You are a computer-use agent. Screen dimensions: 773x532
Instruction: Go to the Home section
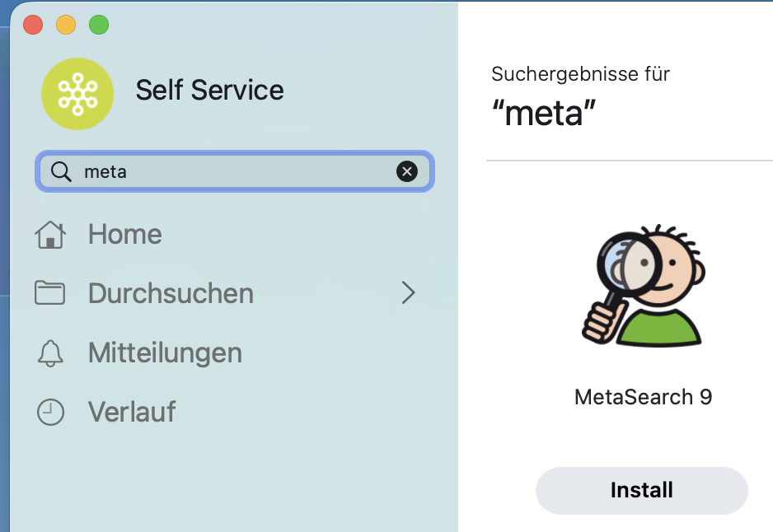[x=124, y=235]
